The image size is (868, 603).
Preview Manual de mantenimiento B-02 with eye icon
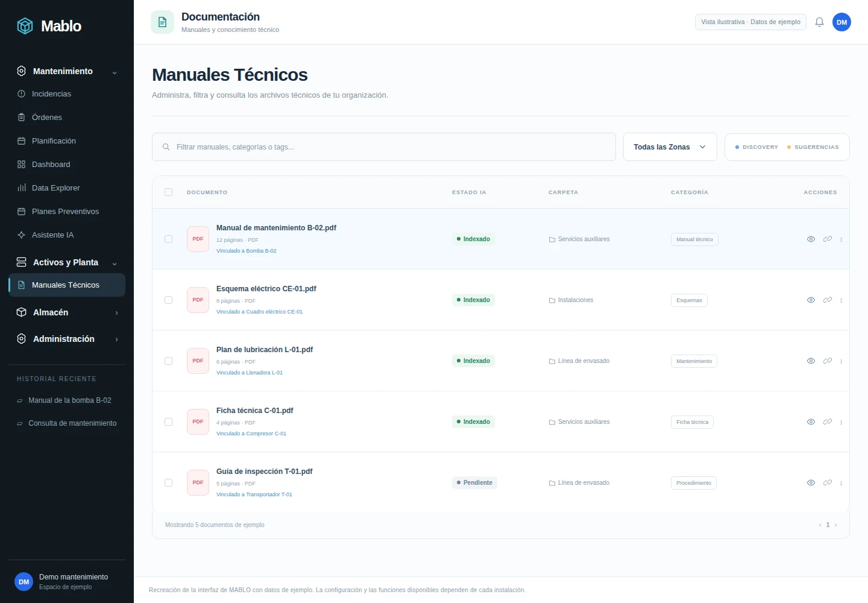pyautogui.click(x=811, y=239)
